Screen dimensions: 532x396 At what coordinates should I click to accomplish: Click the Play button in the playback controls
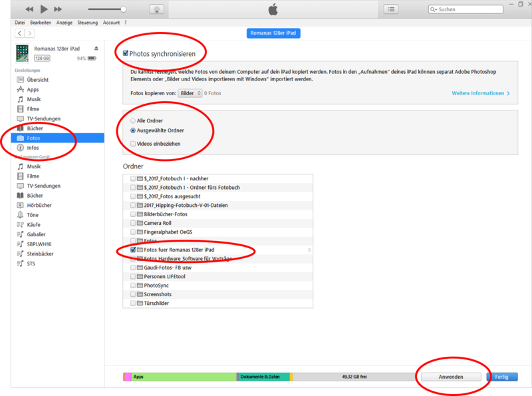click(44, 9)
